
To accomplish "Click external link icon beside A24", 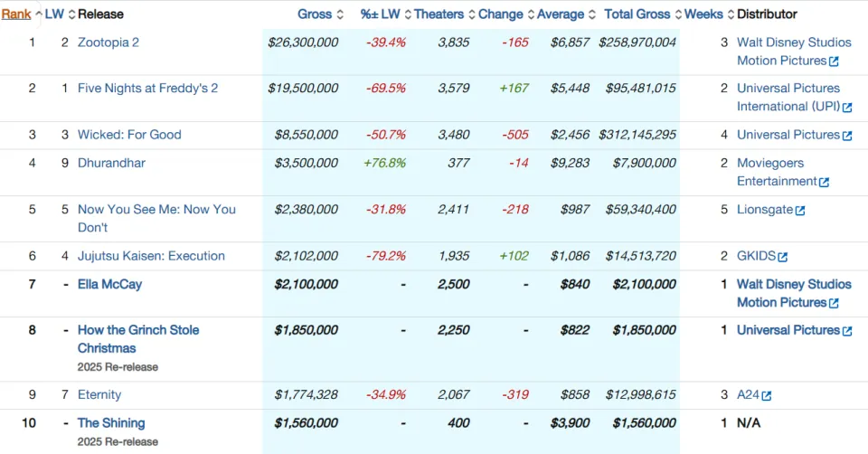I will pos(766,396).
